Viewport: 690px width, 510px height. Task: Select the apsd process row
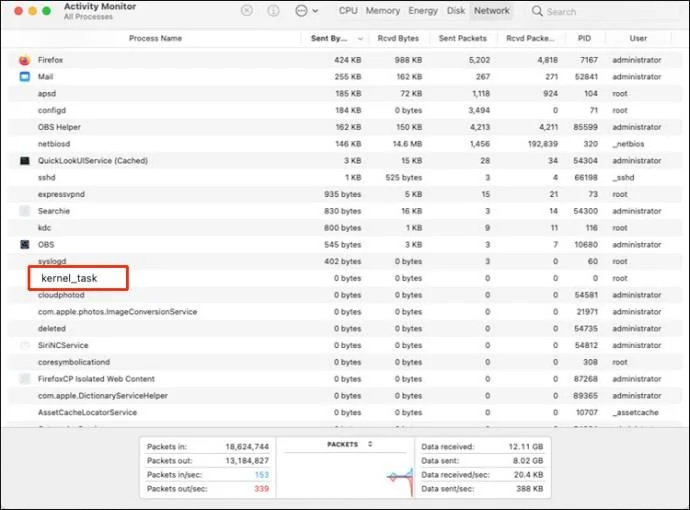(345, 93)
